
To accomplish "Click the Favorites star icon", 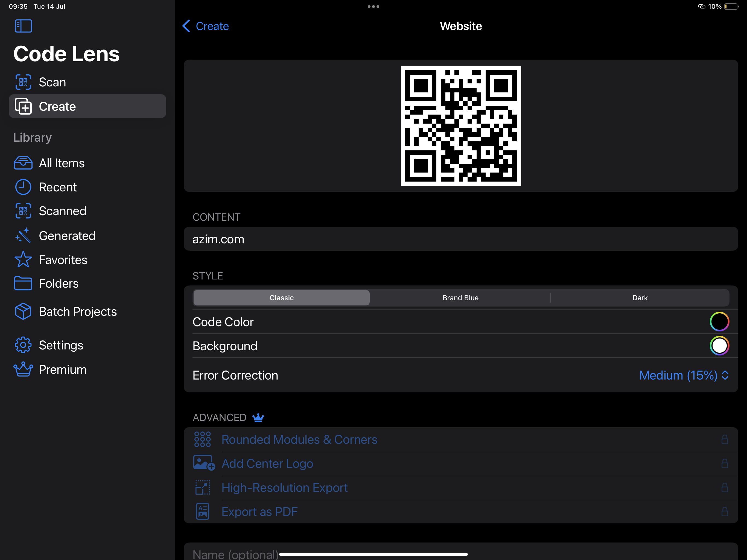I will [x=23, y=259].
